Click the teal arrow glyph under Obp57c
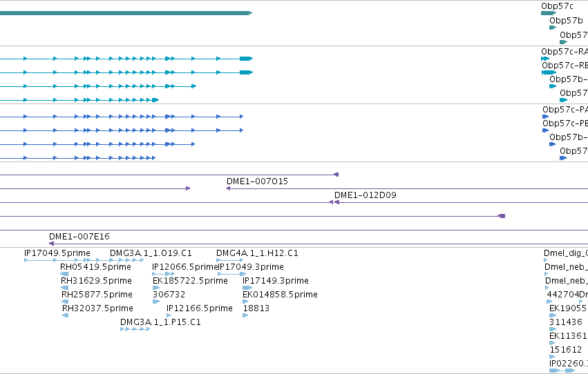The image size is (588, 374). click(x=548, y=14)
